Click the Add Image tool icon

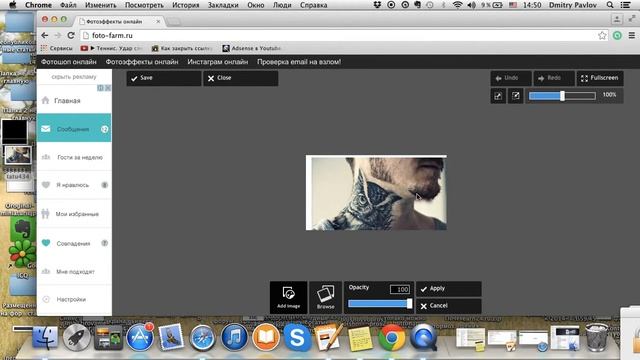288,297
